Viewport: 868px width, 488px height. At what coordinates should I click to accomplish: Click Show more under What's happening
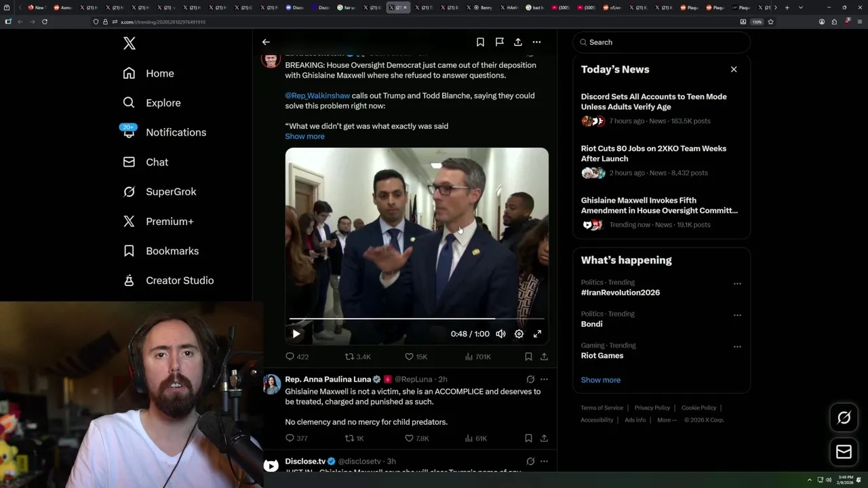point(601,380)
